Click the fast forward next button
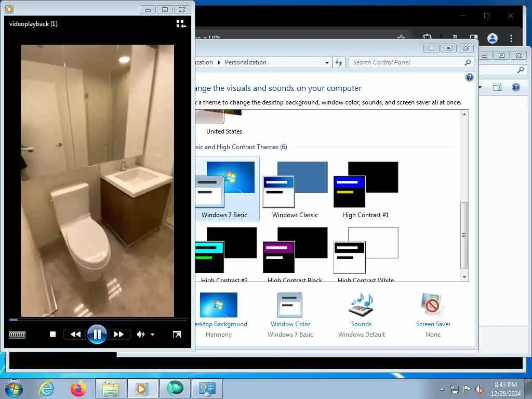 pos(118,334)
